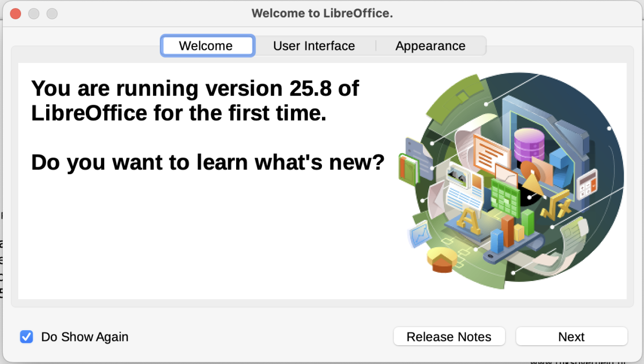Select the Welcome tab
644x364 pixels.
point(206,46)
